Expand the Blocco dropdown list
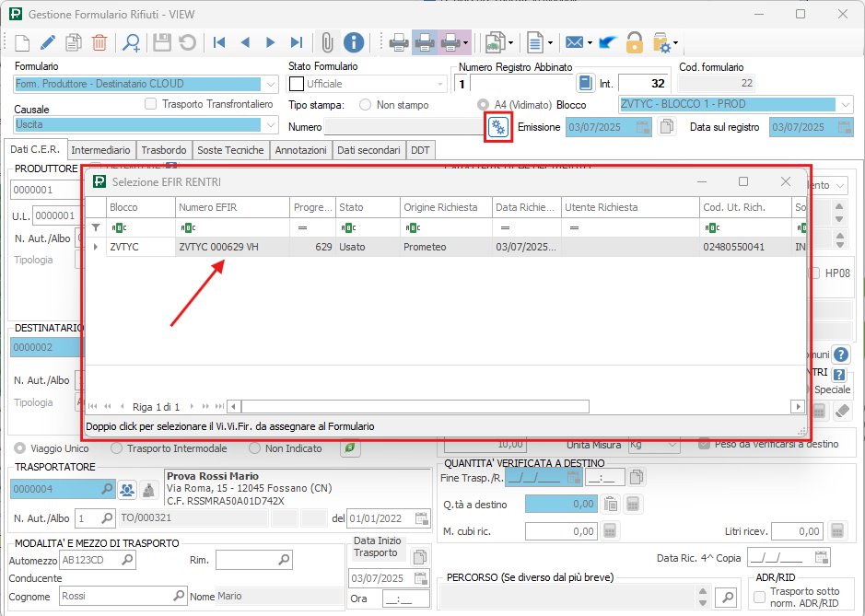The height and width of the screenshot is (616, 865). (846, 105)
